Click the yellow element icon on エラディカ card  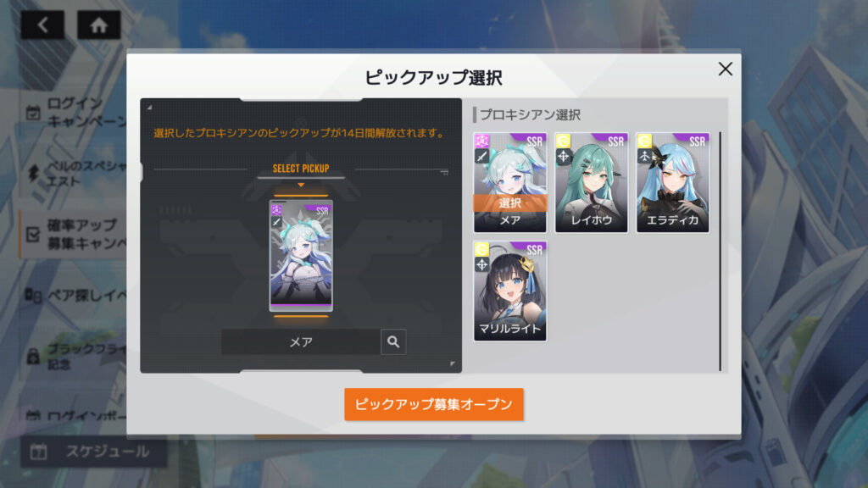coord(644,141)
